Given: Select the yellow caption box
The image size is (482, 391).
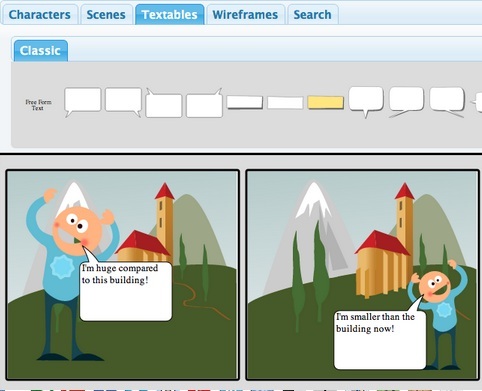Looking at the screenshot, I should 325,102.
